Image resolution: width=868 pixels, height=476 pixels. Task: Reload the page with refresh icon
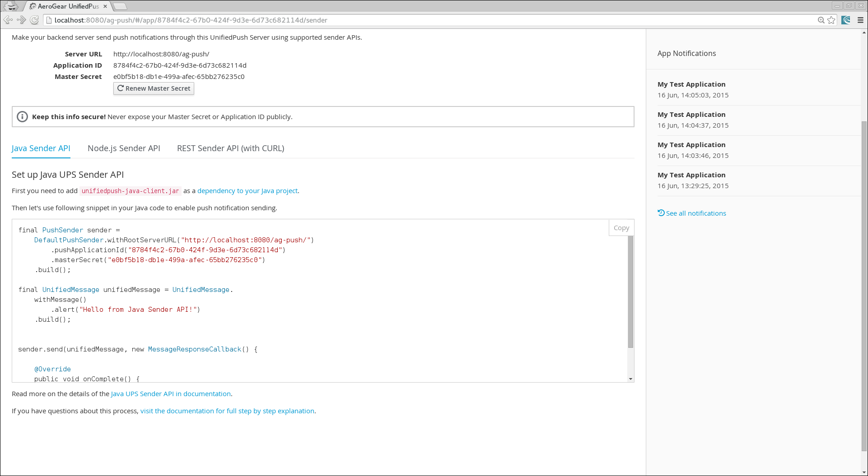(34, 20)
